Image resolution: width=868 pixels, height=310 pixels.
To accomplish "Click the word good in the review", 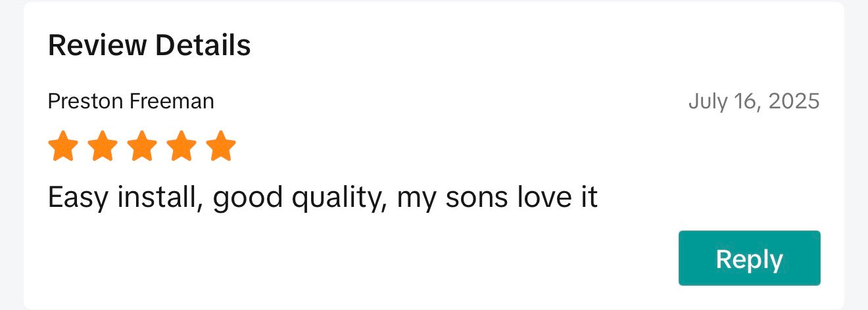I will pos(249,198).
